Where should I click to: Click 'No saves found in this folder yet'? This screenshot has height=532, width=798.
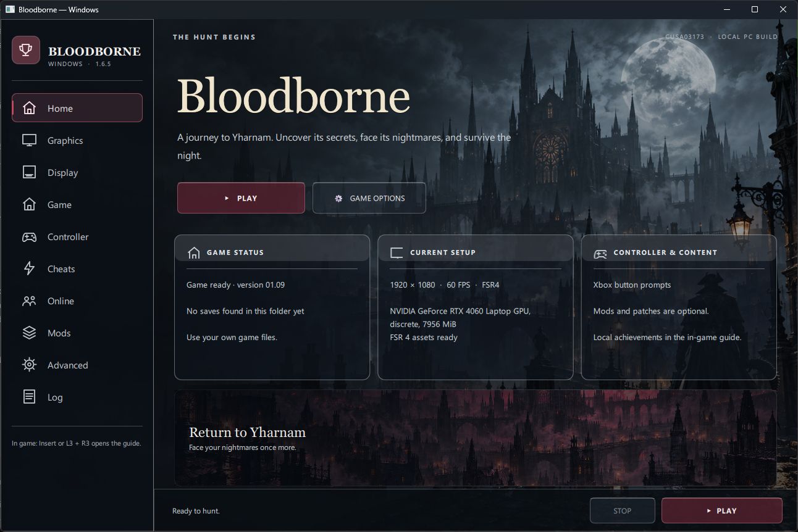tap(245, 311)
